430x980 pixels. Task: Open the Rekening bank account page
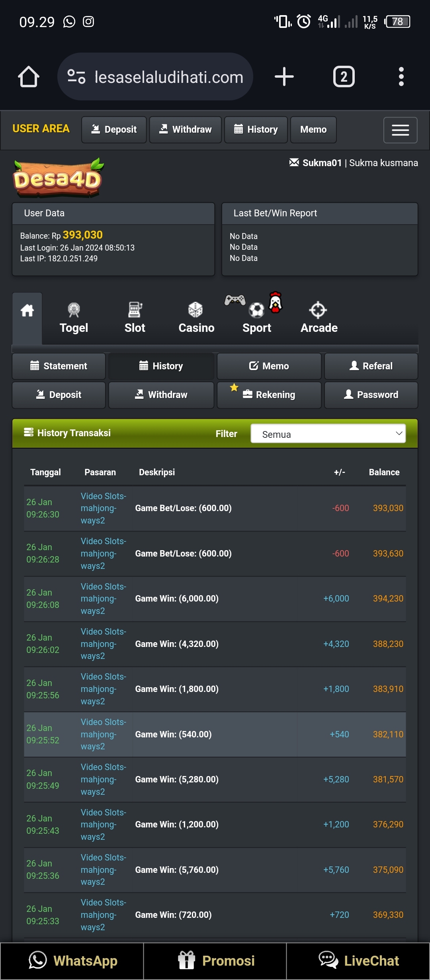point(269,395)
